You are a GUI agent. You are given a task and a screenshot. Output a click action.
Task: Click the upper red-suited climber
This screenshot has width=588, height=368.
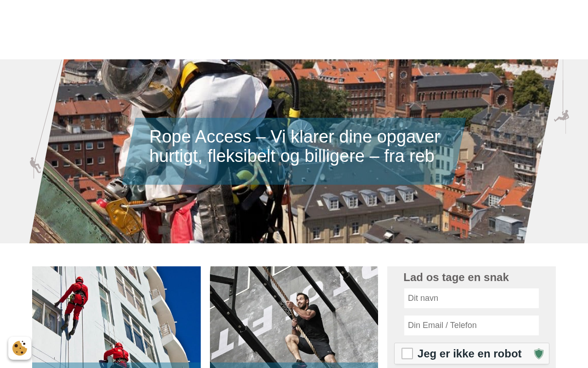(x=73, y=304)
